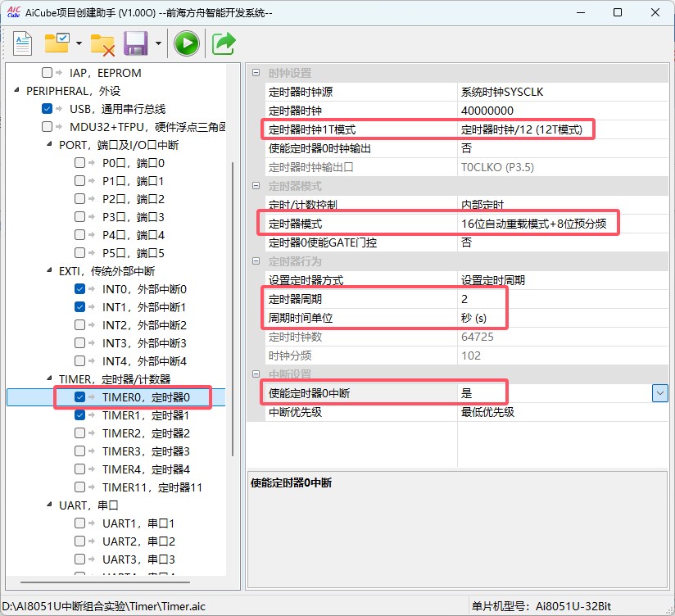
Task: Select the UART3, 串口3 tree row
Action: click(x=138, y=559)
